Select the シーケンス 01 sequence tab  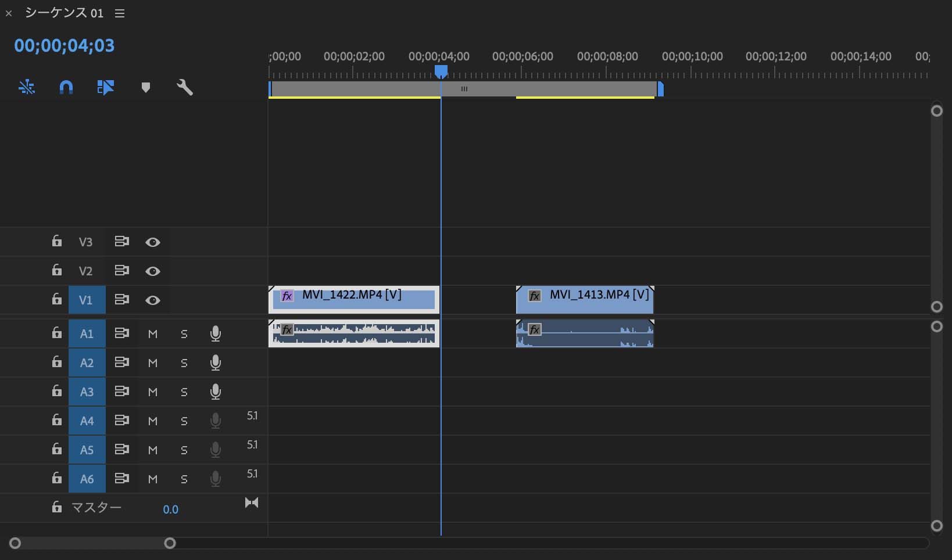point(64,13)
